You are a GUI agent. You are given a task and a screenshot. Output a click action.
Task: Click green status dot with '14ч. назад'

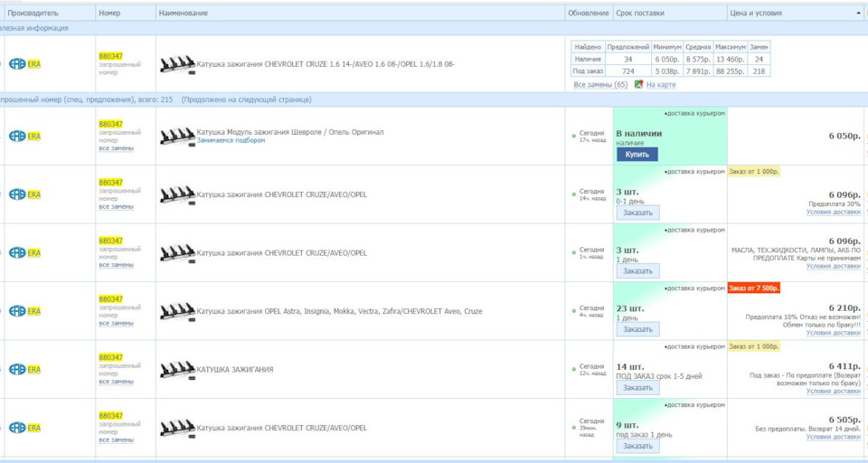[574, 194]
